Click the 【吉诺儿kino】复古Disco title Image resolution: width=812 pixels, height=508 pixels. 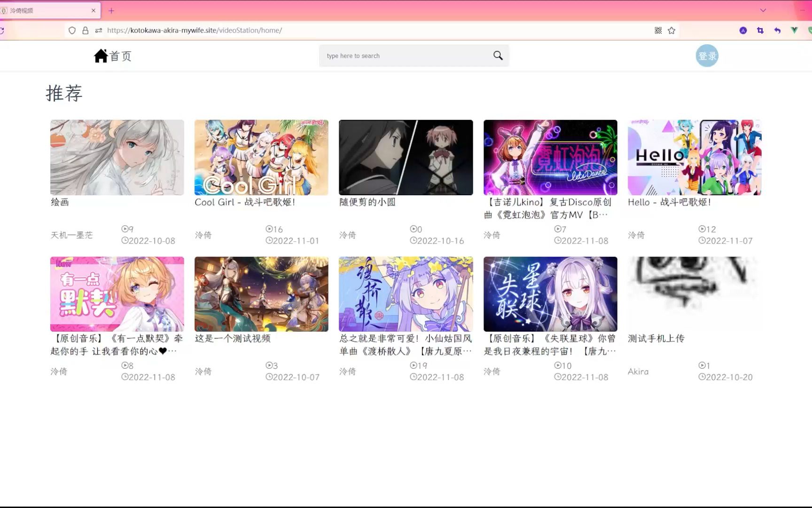tap(548, 208)
